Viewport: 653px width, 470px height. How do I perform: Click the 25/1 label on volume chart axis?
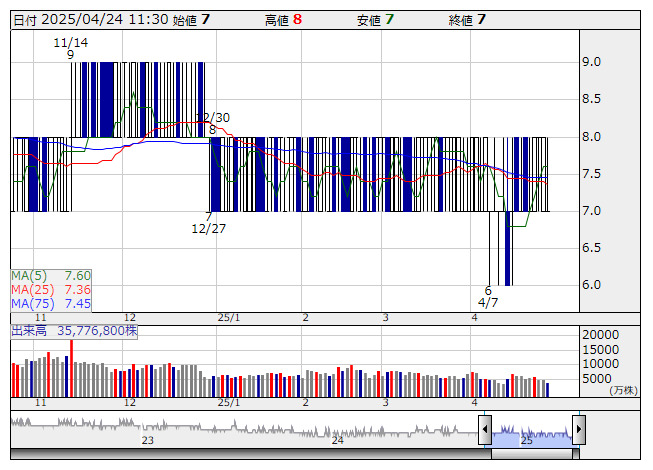[229, 403]
